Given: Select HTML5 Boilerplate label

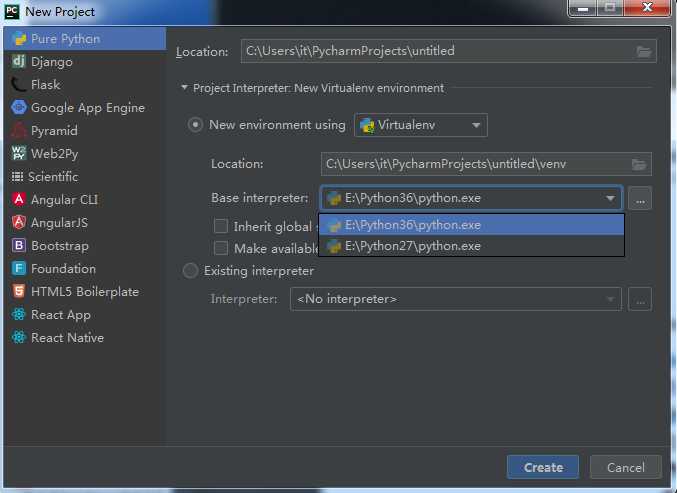Looking at the screenshot, I should (85, 291).
